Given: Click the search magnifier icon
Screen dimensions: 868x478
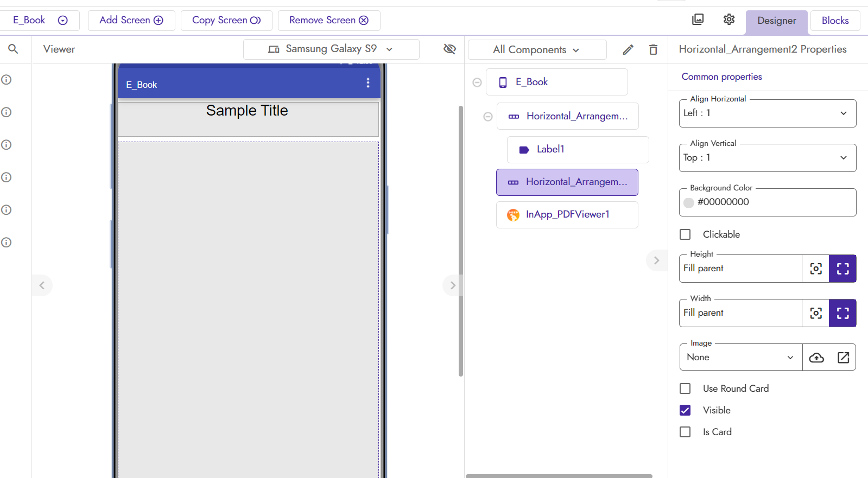Looking at the screenshot, I should (13, 49).
